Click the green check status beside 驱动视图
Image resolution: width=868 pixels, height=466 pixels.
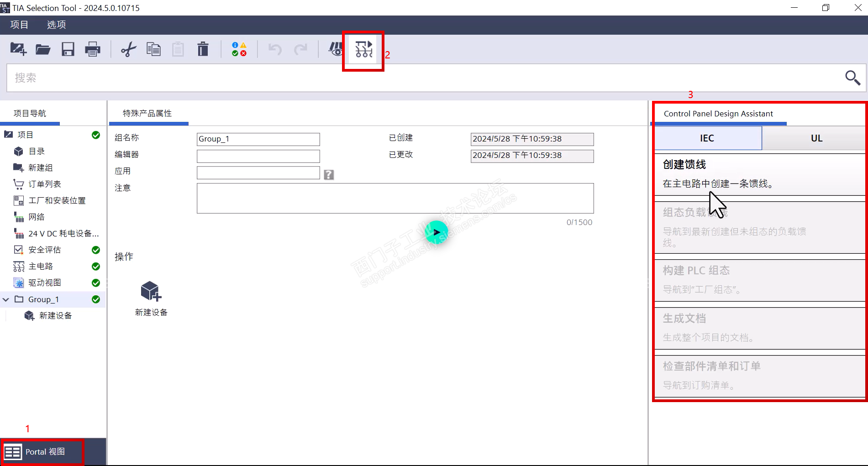96,283
